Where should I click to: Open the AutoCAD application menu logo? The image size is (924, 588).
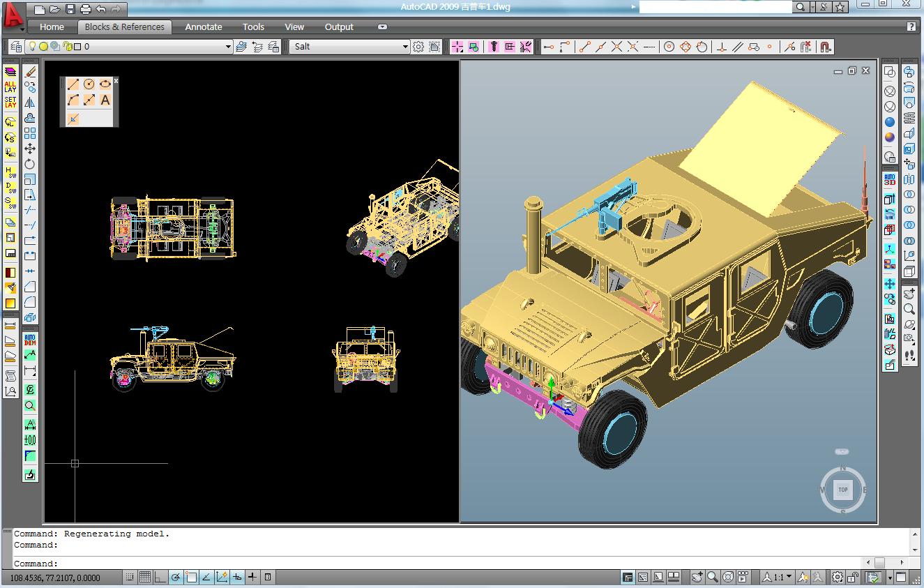[x=14, y=17]
